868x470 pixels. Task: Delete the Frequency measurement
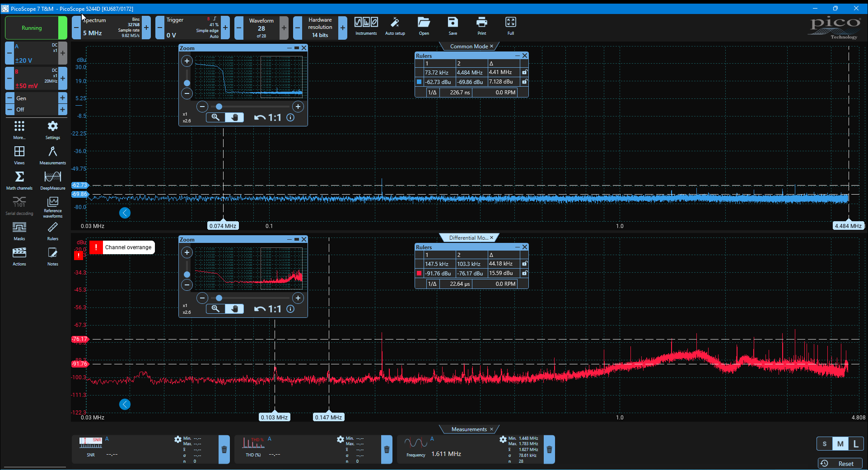549,450
